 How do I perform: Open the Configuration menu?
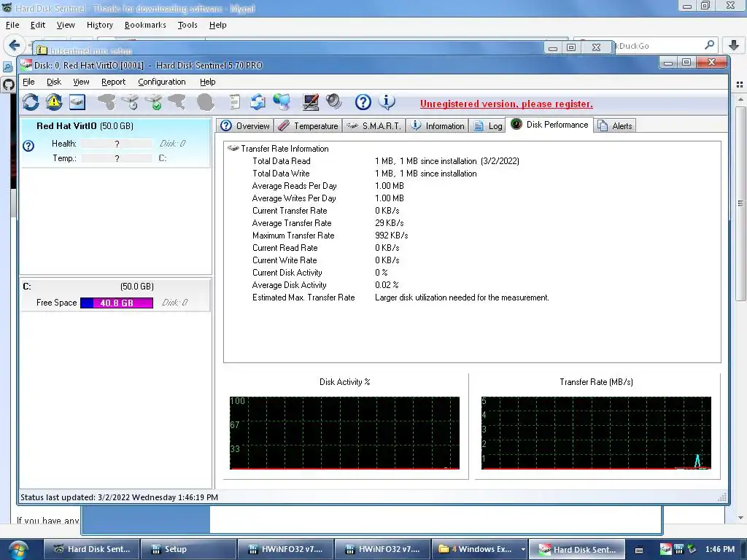coord(161,82)
